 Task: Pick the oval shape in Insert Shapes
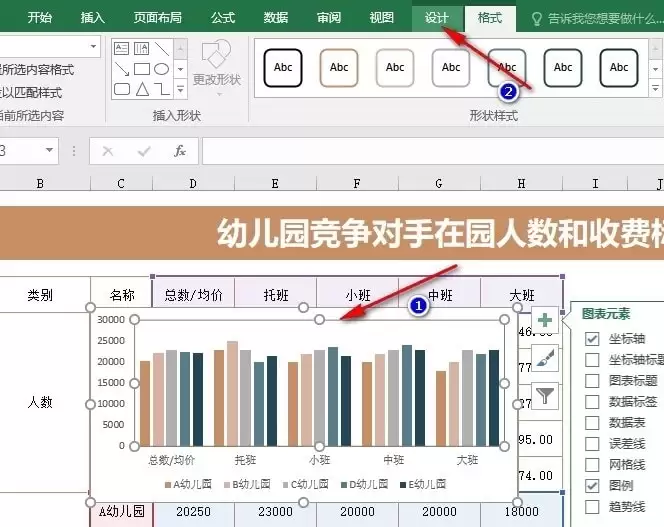click(161, 69)
